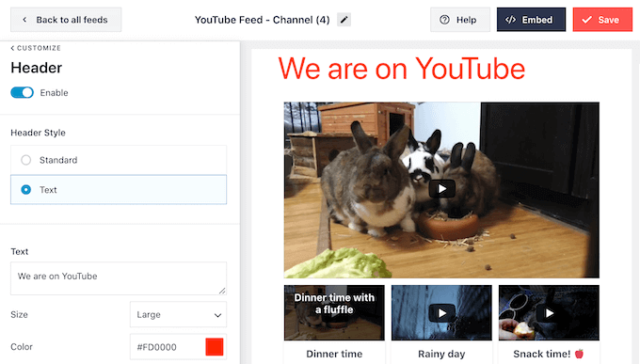Click the 'Rainy day' video title
Viewport: 640px width, 364px height.
441,354
